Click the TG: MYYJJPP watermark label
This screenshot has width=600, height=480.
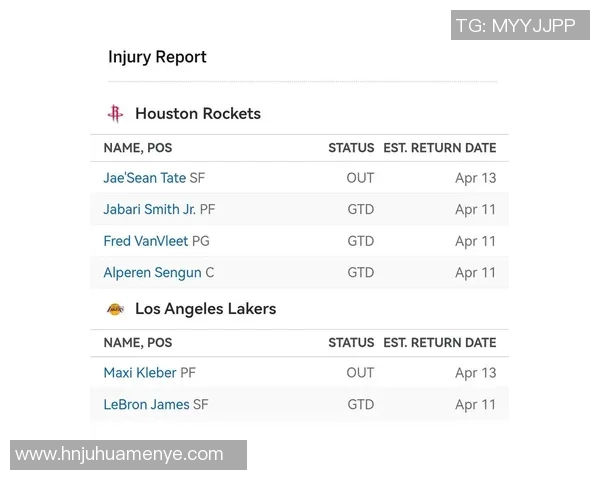515,26
